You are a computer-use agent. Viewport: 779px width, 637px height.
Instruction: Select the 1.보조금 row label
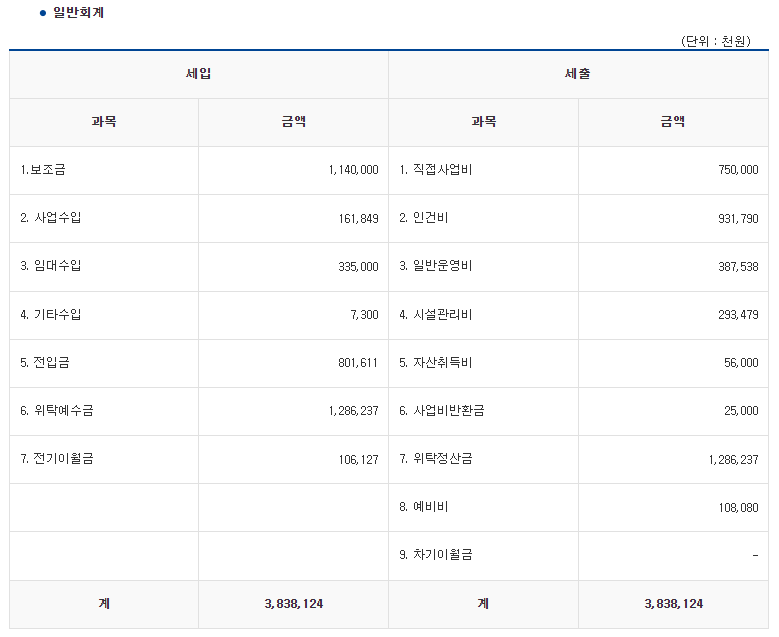[43, 170]
